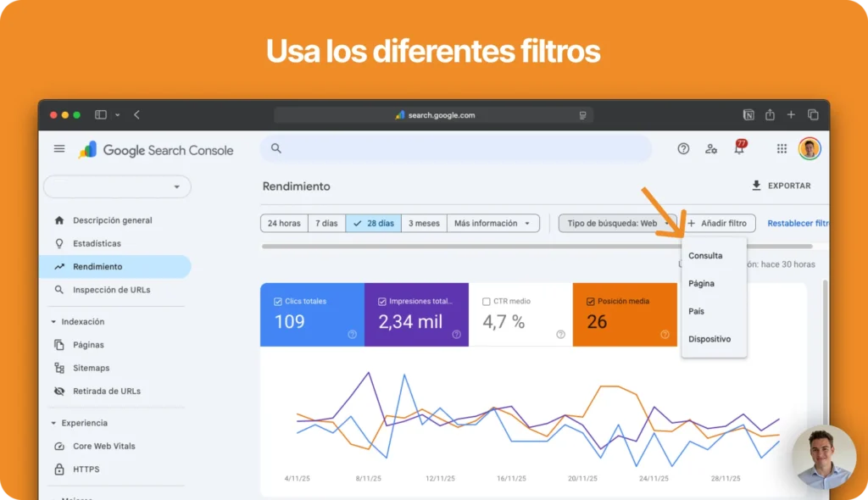This screenshot has height=500, width=868.
Task: Toggle the Clics totales checkbox
Action: click(278, 302)
